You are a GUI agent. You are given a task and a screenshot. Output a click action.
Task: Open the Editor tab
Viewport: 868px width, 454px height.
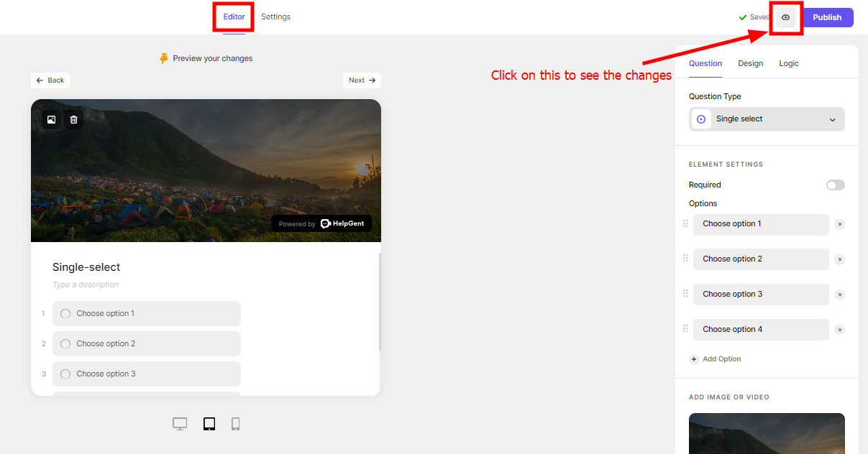[234, 17]
